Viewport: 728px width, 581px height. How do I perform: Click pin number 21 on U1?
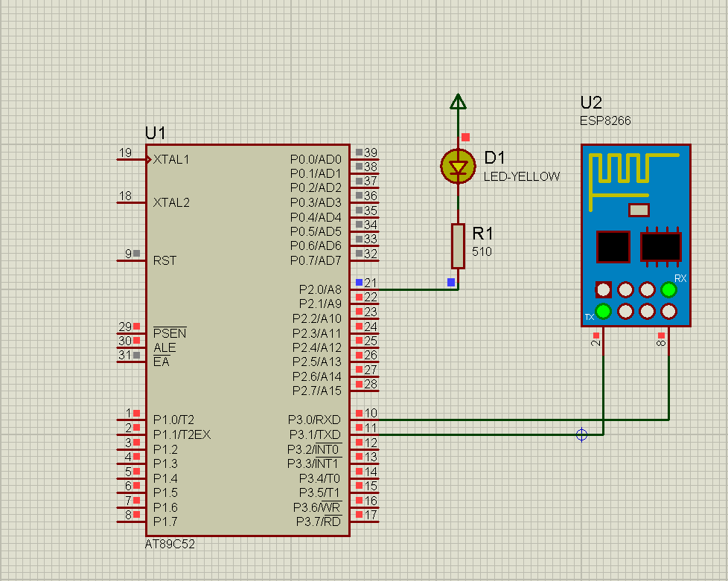(371, 283)
